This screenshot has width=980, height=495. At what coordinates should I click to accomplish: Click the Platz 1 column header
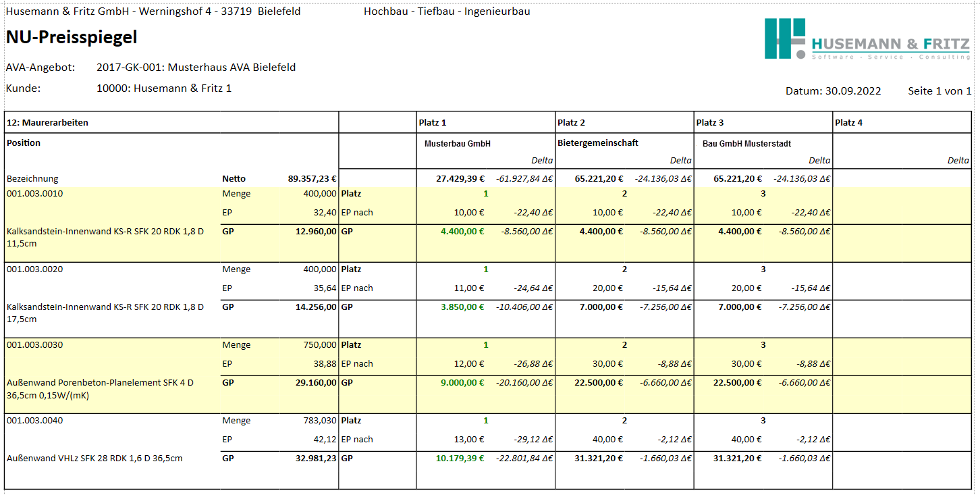pos(433,123)
